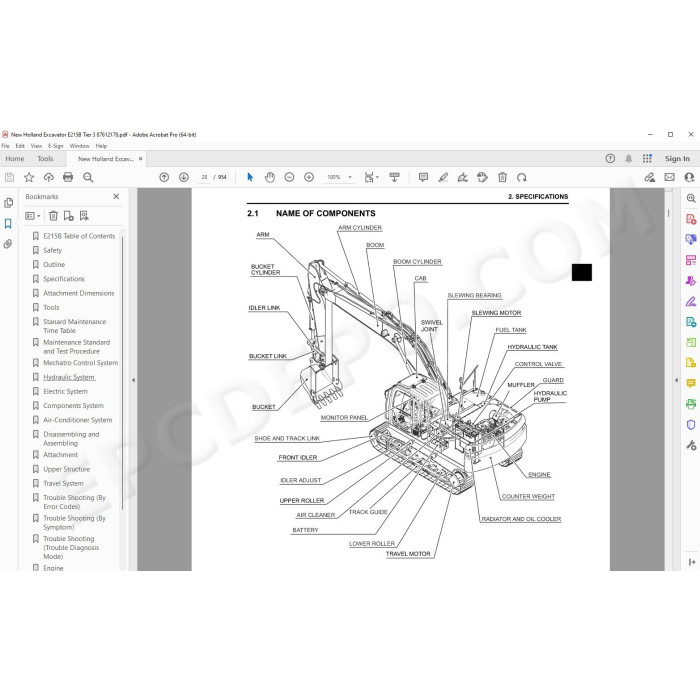
Task: Delete page with the trash icon
Action: 502,177
